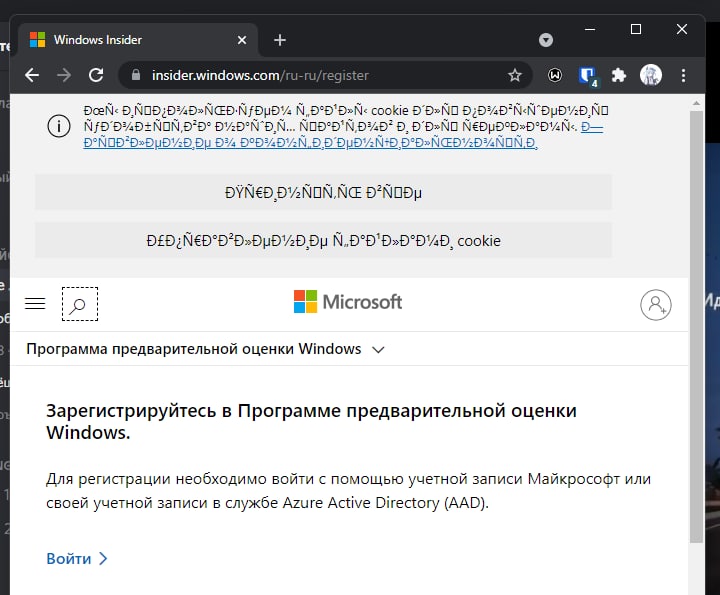Open the hamburger navigation menu
Image resolution: width=720 pixels, height=595 pixels.
[x=35, y=303]
